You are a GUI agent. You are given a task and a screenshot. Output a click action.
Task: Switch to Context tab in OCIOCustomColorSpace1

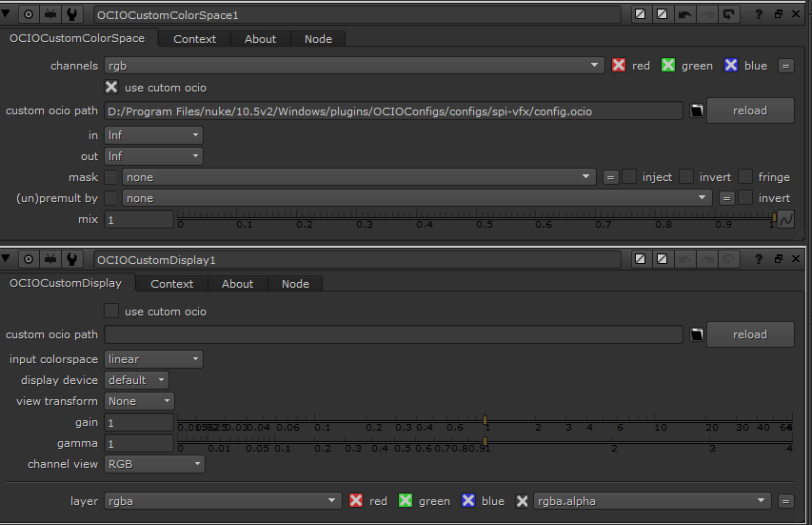[194, 39]
